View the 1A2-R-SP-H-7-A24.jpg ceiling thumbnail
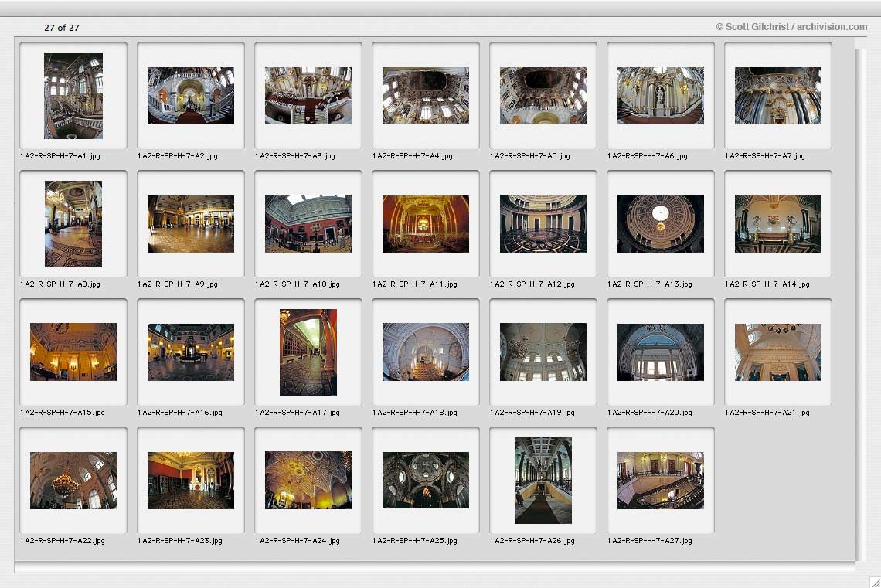Screen dimensions: 881x588 coord(308,480)
